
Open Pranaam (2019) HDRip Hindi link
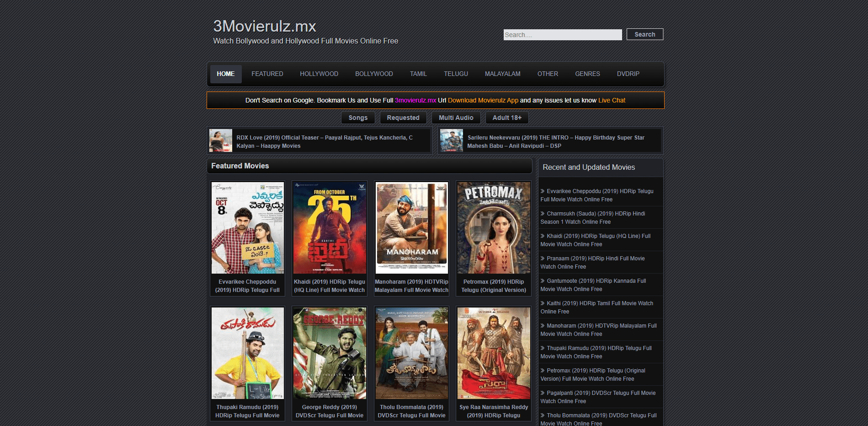pyautogui.click(x=592, y=263)
